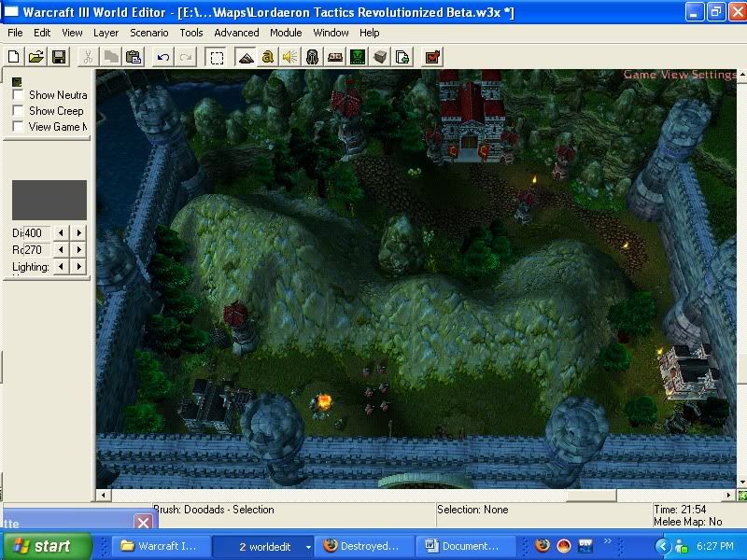Click the Distance field showing 400
747x560 pixels.
[36, 232]
